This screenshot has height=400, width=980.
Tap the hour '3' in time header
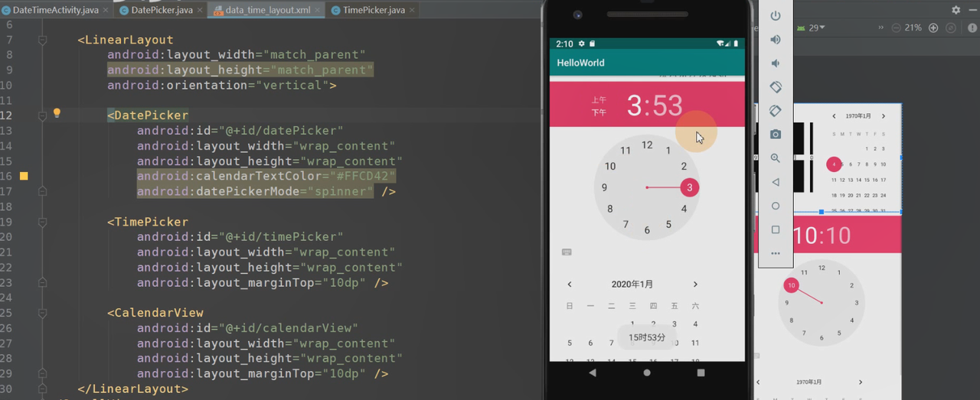point(633,106)
